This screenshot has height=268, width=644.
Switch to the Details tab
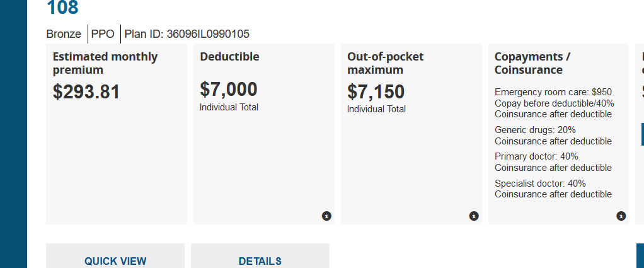tap(260, 260)
